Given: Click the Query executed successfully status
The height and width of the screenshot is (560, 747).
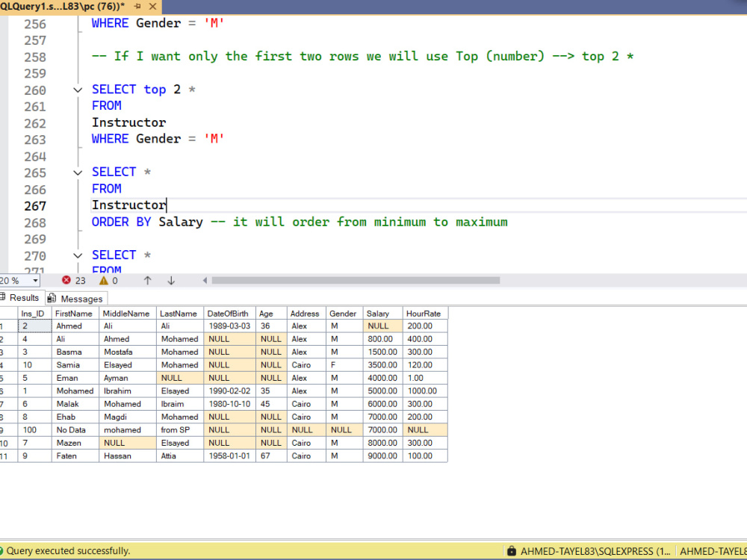Looking at the screenshot, I should pyautogui.click(x=68, y=551).
